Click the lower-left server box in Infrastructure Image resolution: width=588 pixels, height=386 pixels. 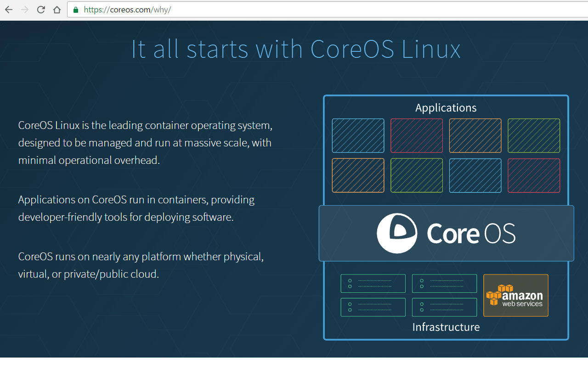point(373,307)
